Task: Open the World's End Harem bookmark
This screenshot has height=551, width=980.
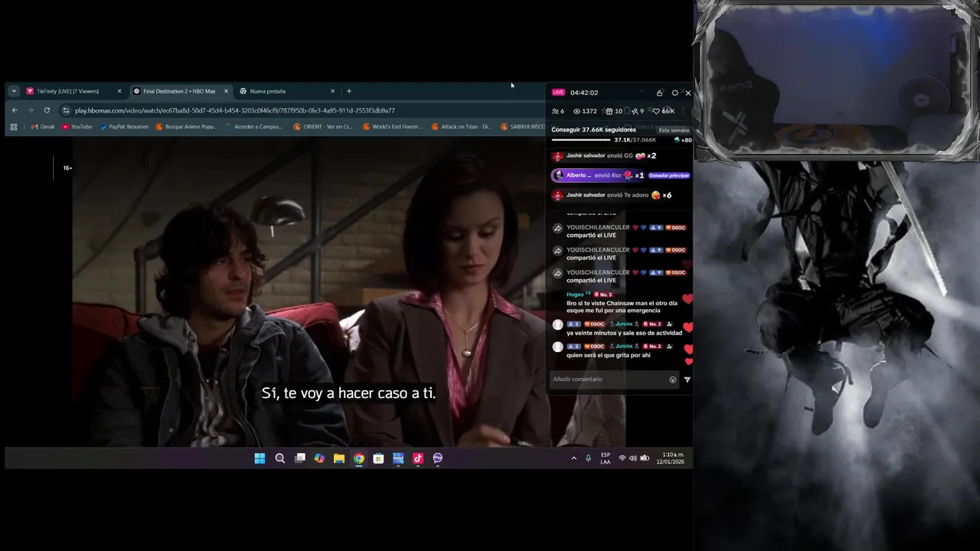Action: point(392,127)
